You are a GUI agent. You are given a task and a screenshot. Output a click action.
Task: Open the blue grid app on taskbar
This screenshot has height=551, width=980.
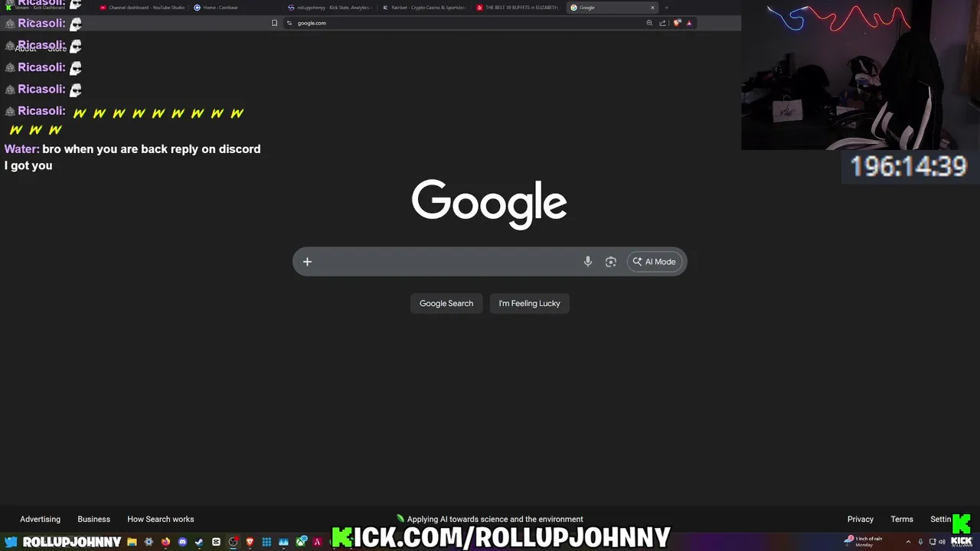click(266, 542)
